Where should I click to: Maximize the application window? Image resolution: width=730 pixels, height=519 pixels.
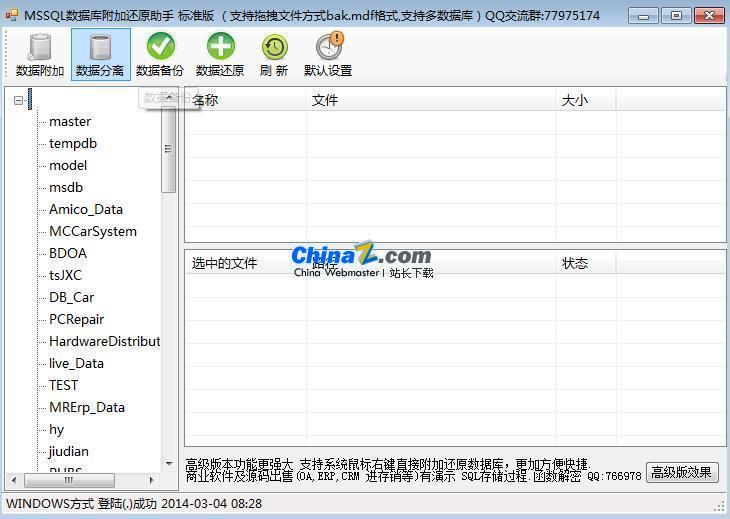point(676,16)
